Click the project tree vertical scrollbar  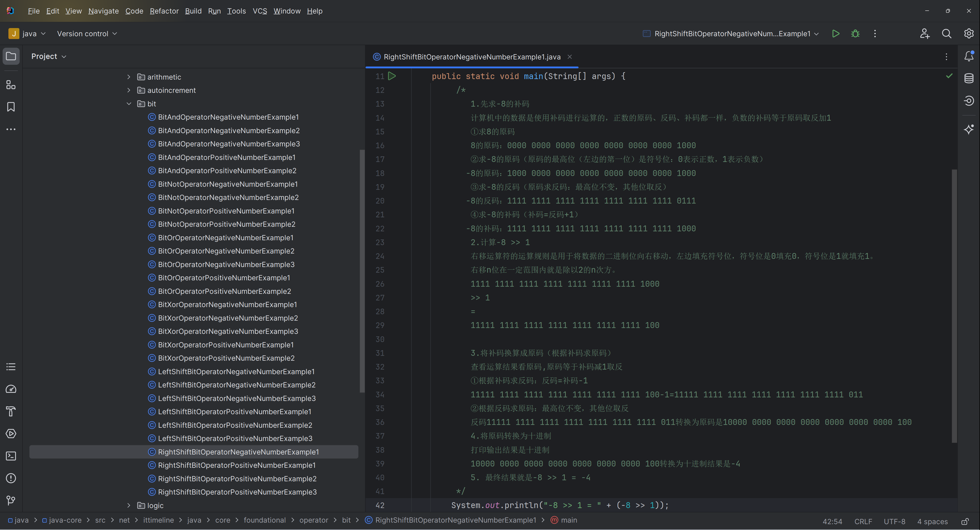click(362, 271)
